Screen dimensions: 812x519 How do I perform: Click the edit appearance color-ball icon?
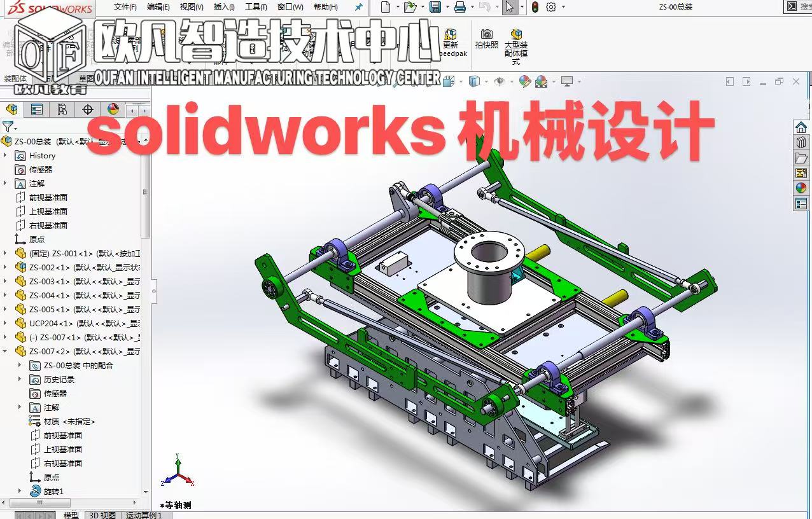[524, 81]
